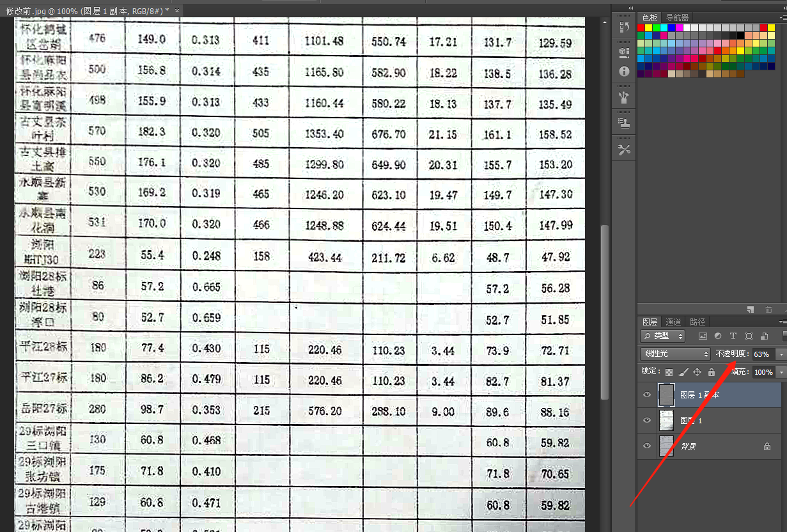
Task: Lock image pixels brush icon
Action: point(683,372)
